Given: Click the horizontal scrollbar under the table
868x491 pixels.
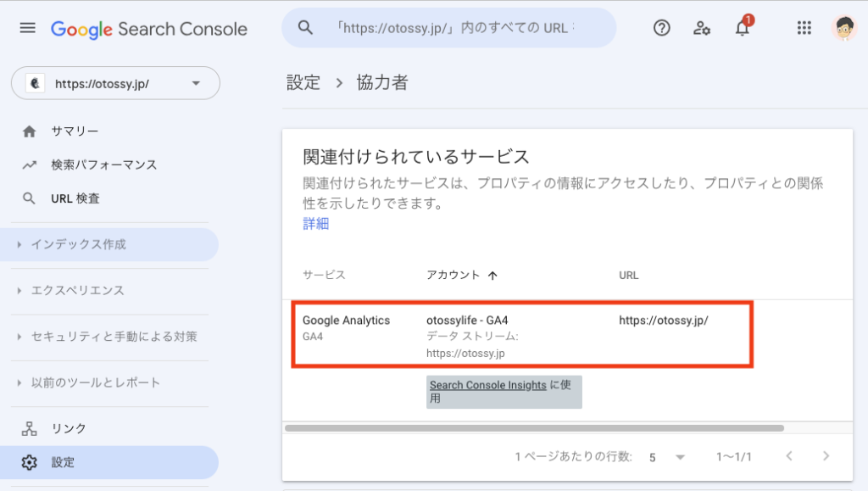Looking at the screenshot, I should pos(534,428).
